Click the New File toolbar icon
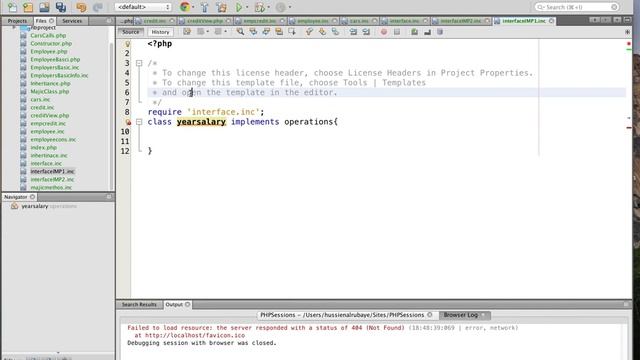The image size is (640, 360). click(12, 7)
